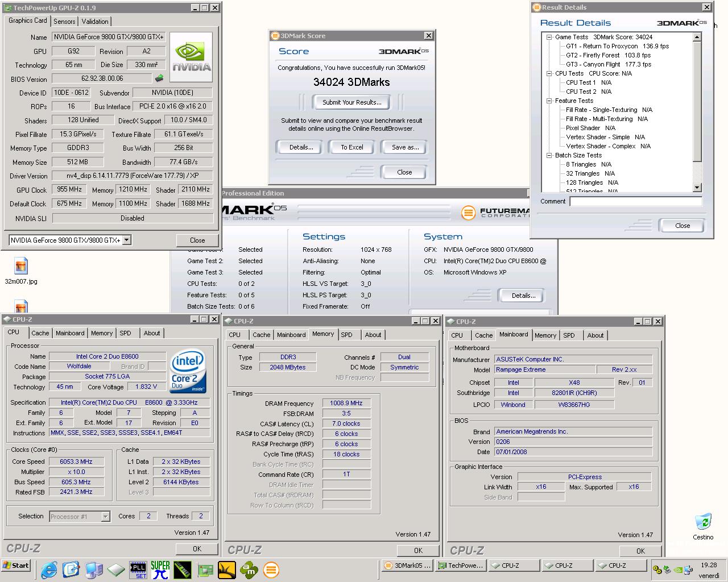Open Mainboard tab in CPU-Z Memory window
This screenshot has width=728, height=582.
point(291,335)
